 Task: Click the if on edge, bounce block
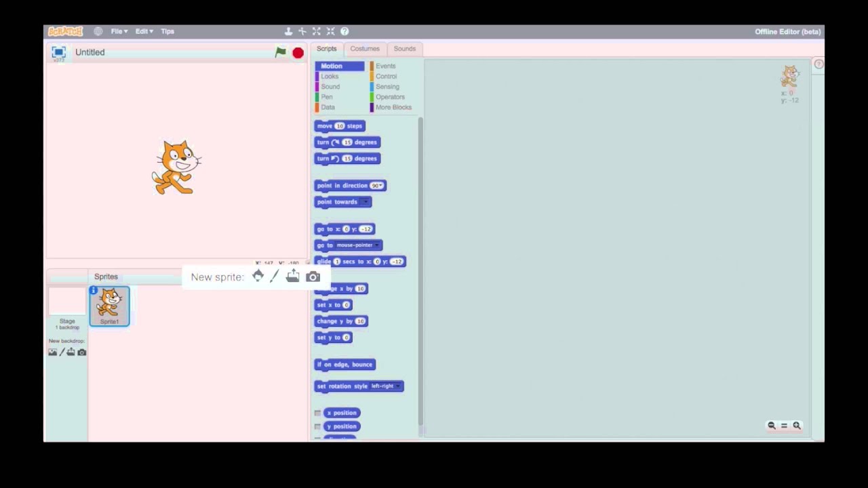click(x=344, y=365)
